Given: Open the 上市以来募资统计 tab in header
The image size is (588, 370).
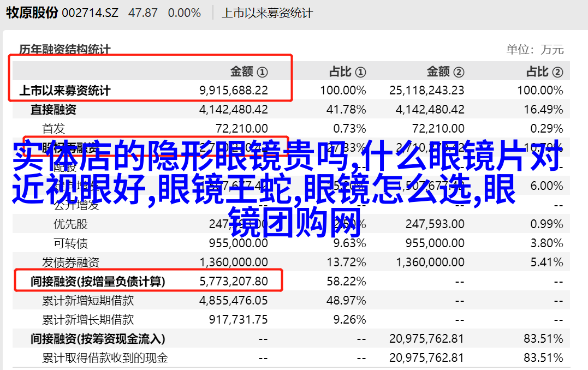Looking at the screenshot, I should [267, 13].
